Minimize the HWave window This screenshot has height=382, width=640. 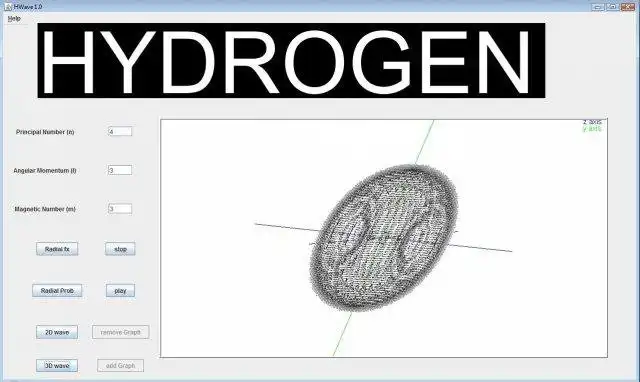(598, 7)
